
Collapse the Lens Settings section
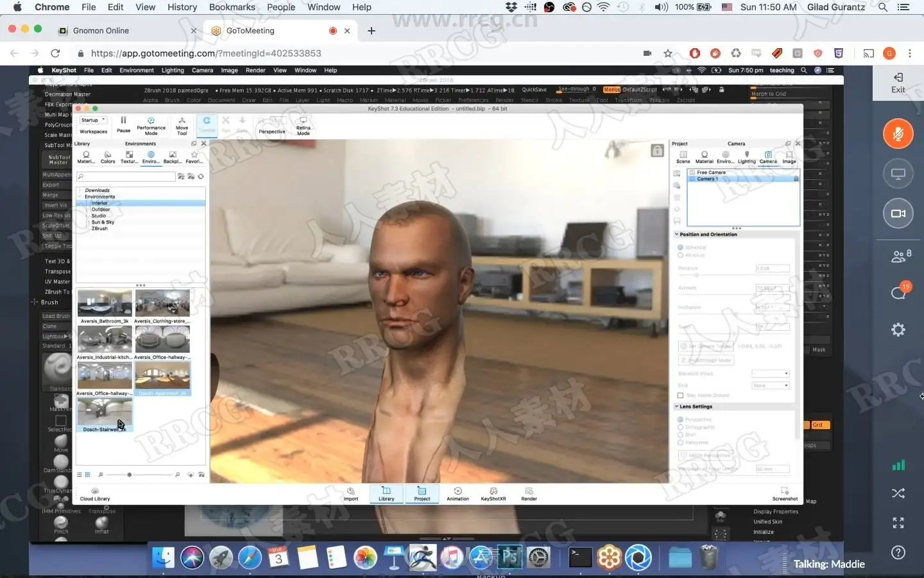[x=676, y=407]
